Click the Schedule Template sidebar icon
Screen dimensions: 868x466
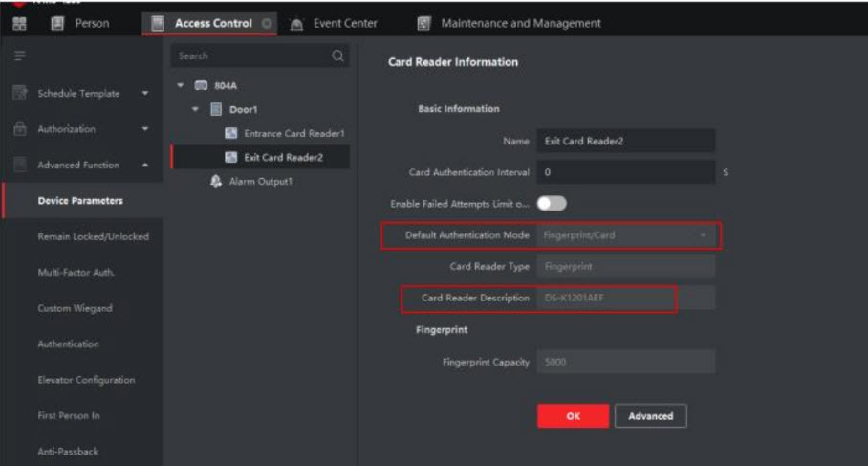pos(17,94)
